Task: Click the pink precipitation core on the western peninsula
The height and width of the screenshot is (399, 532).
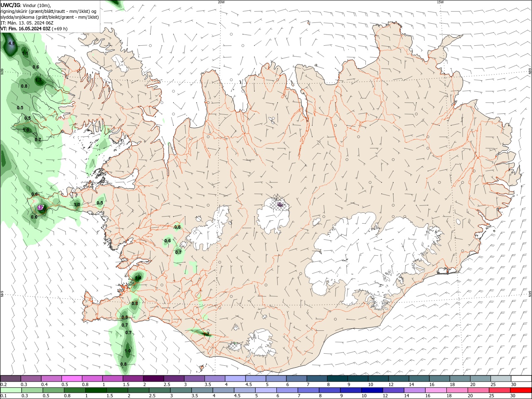Action: click(x=40, y=207)
